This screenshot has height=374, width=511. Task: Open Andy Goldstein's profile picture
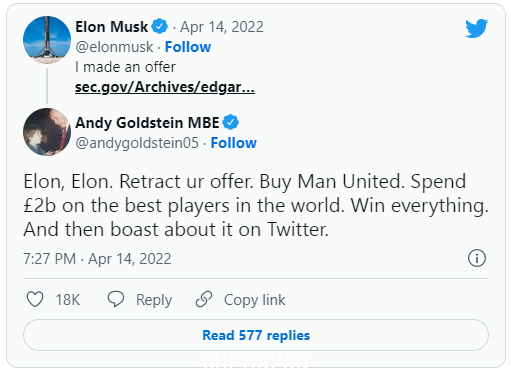point(47,132)
